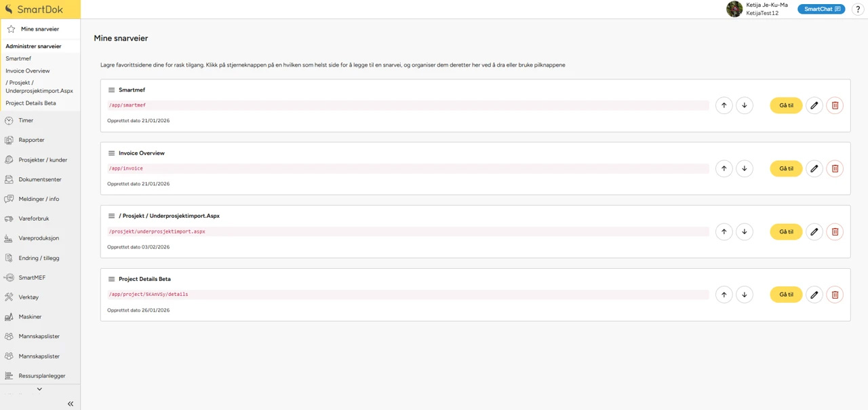Viewport: 868px width, 410px height.
Task: Select Prosjekter / kunder in sidebar
Action: (43, 160)
